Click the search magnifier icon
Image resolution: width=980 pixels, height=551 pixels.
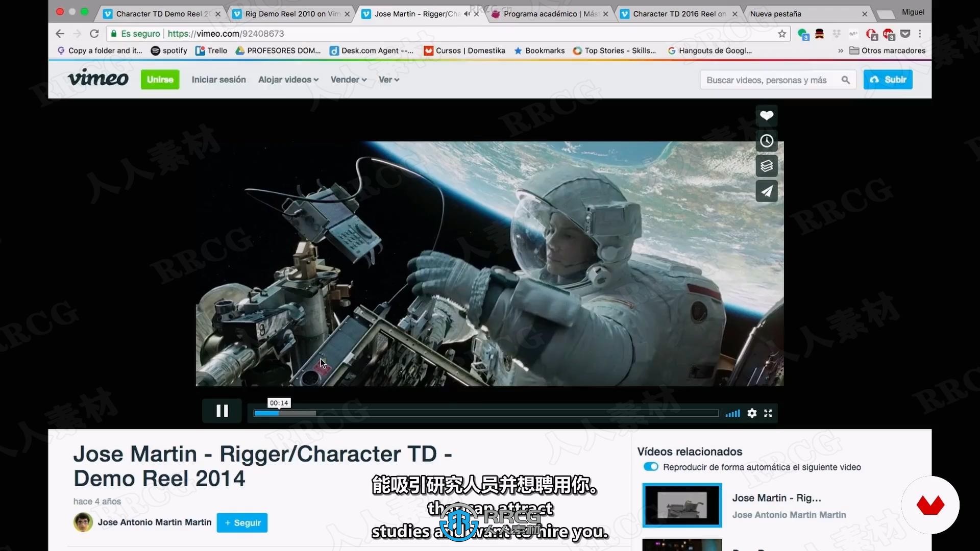846,80
